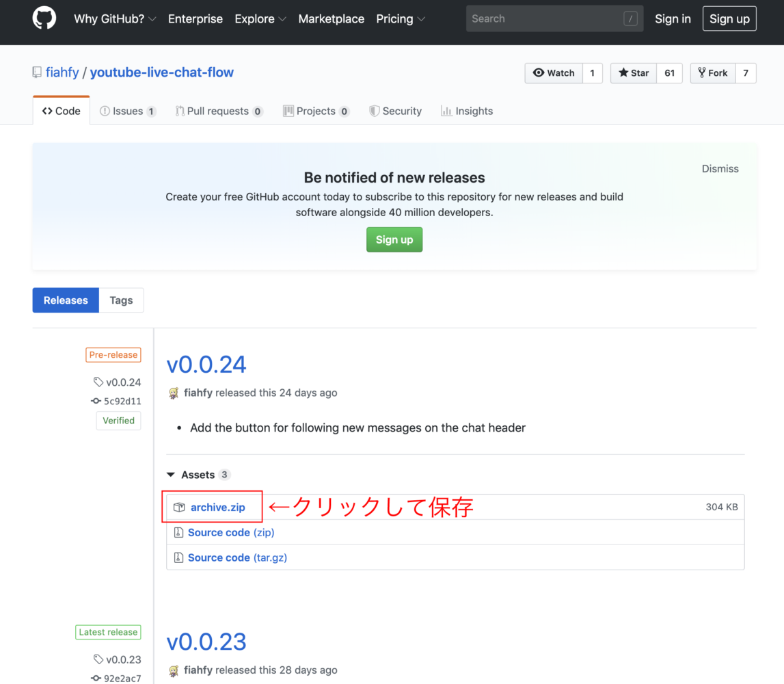Image resolution: width=784 pixels, height=684 pixels.
Task: Click the slash shortcut icon in Search
Action: tap(630, 19)
